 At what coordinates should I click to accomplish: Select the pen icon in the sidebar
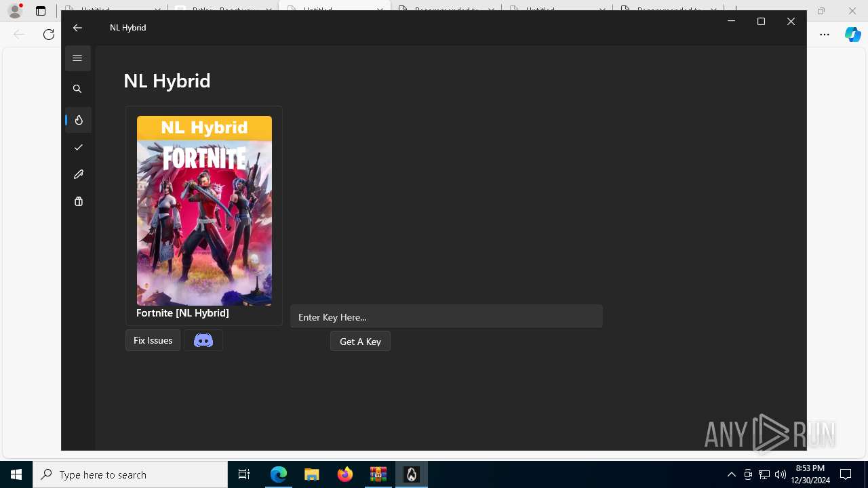(79, 174)
